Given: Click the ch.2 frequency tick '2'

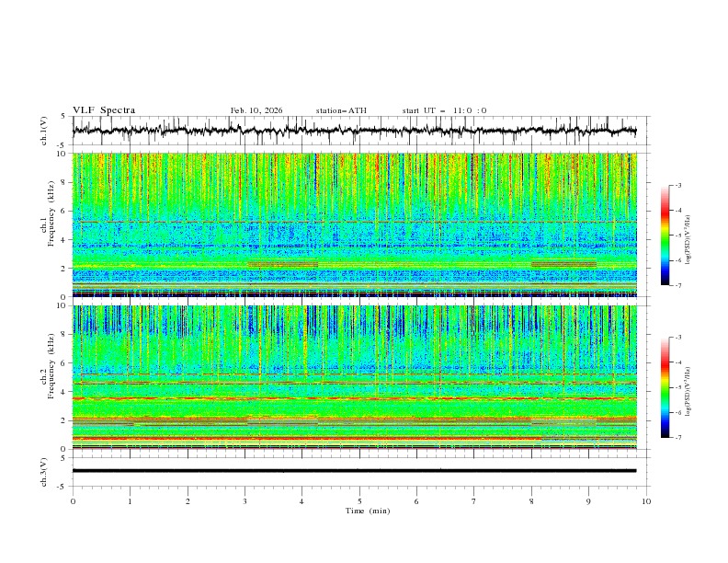Looking at the screenshot, I should click(64, 420).
